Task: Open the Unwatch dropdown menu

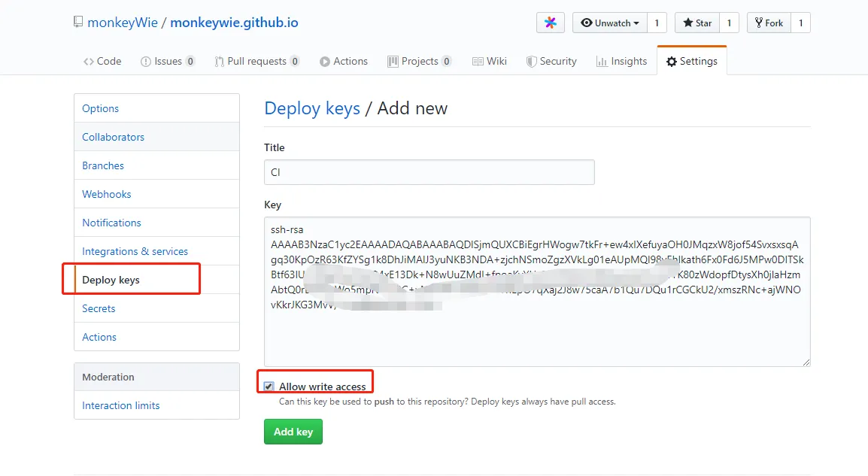Action: (609, 23)
